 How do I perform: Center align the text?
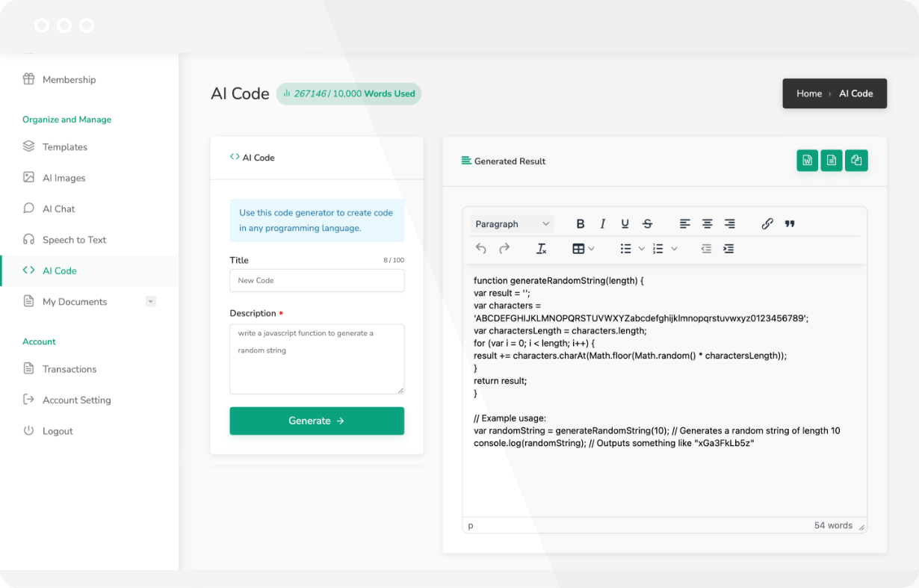tap(707, 224)
